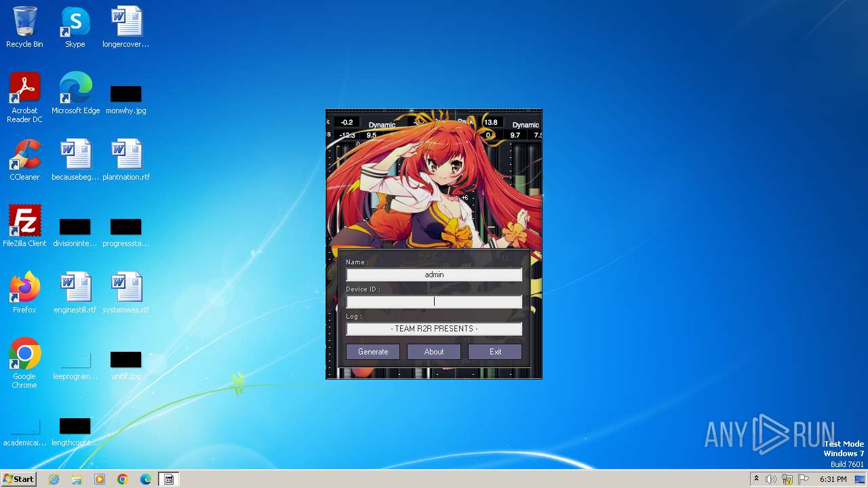Click the 6:31 PM taskbar clock
868x488 pixels.
(x=833, y=479)
